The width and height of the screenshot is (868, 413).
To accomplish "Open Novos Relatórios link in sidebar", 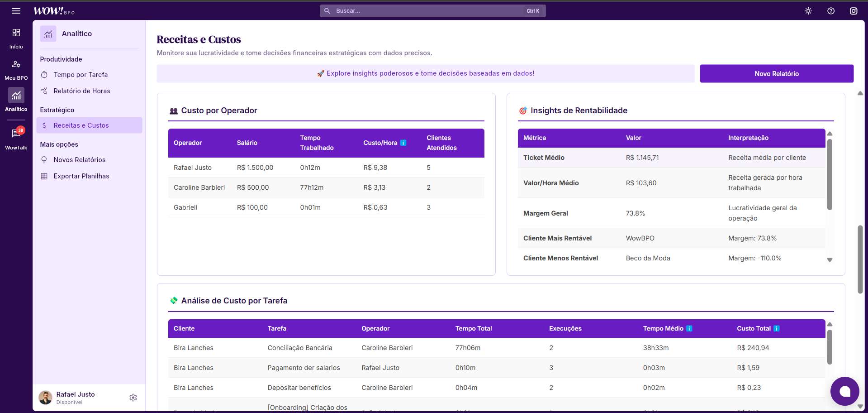I will click(x=80, y=160).
